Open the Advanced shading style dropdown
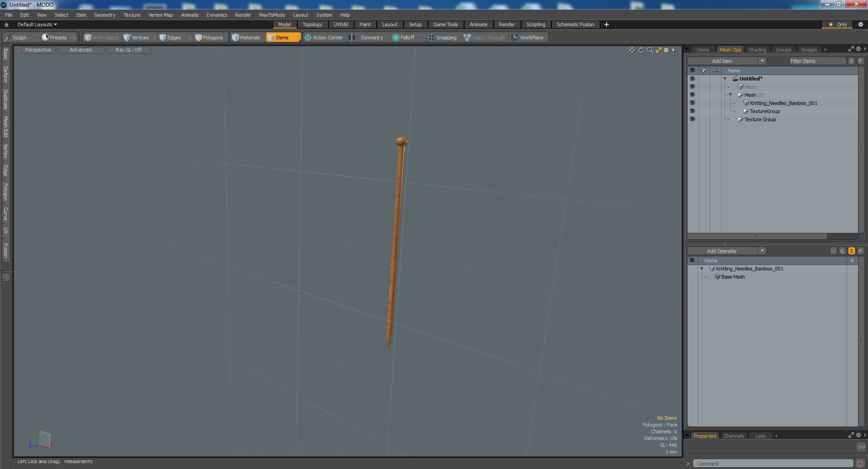 81,50
